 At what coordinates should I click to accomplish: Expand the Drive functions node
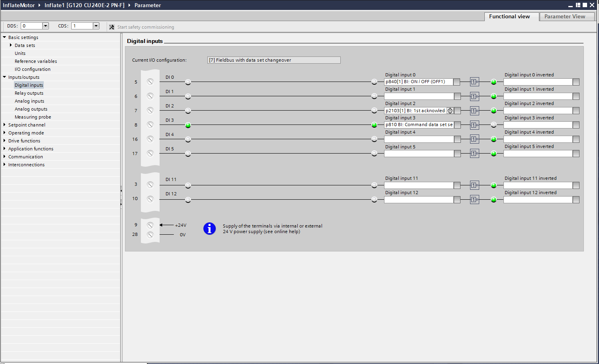click(4, 140)
